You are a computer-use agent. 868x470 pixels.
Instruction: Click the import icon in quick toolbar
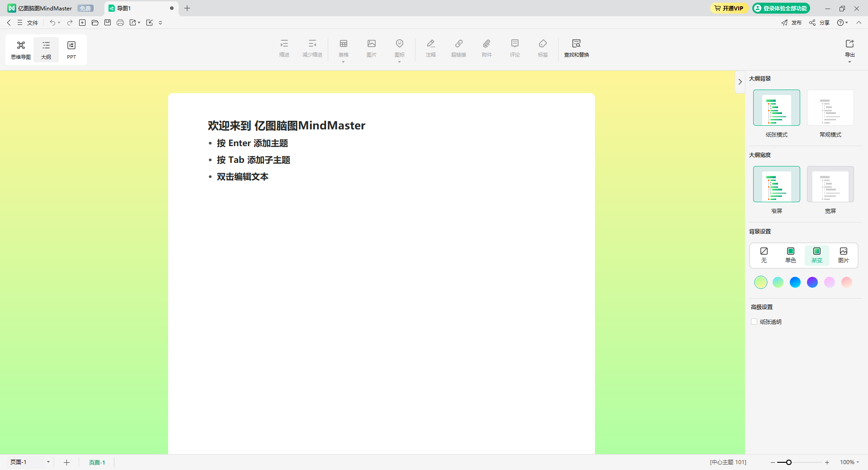(150, 23)
